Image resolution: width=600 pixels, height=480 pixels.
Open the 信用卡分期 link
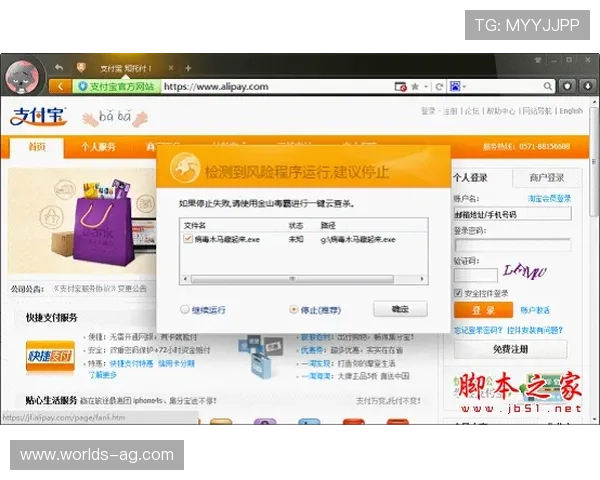click(x=176, y=363)
